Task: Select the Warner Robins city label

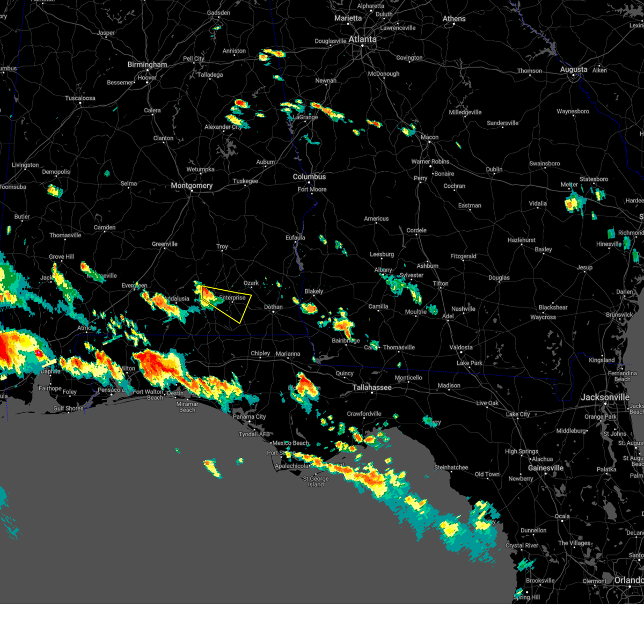Action: [430, 162]
